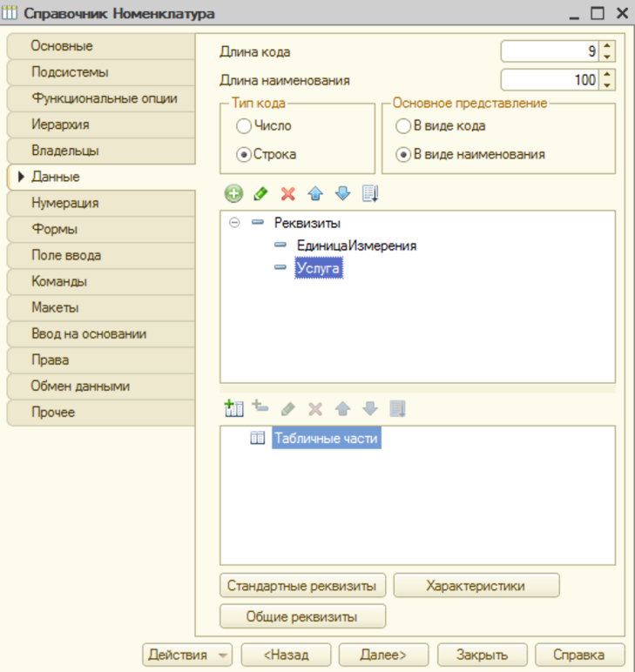The width and height of the screenshot is (635, 672).
Task: Select the Реквизиты root node
Action: pos(307,223)
